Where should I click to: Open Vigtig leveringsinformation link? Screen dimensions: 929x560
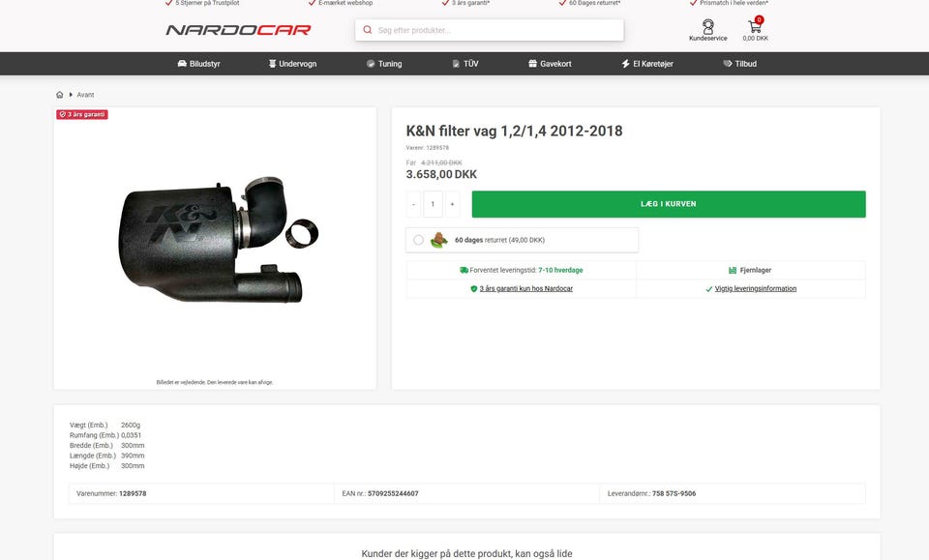(x=756, y=289)
